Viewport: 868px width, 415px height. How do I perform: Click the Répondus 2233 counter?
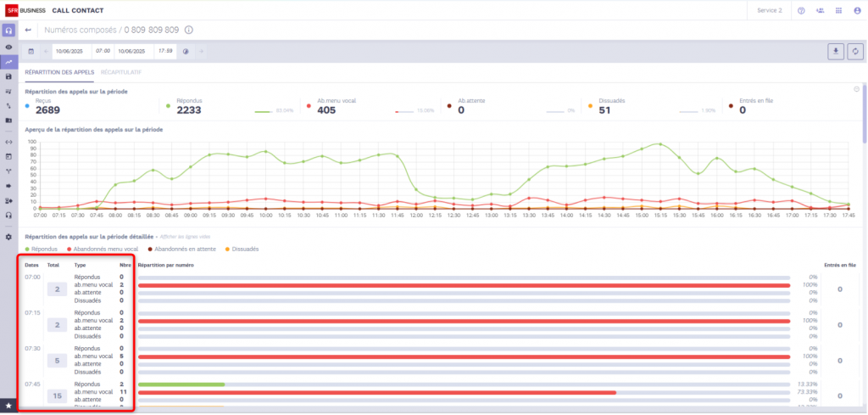pos(188,106)
